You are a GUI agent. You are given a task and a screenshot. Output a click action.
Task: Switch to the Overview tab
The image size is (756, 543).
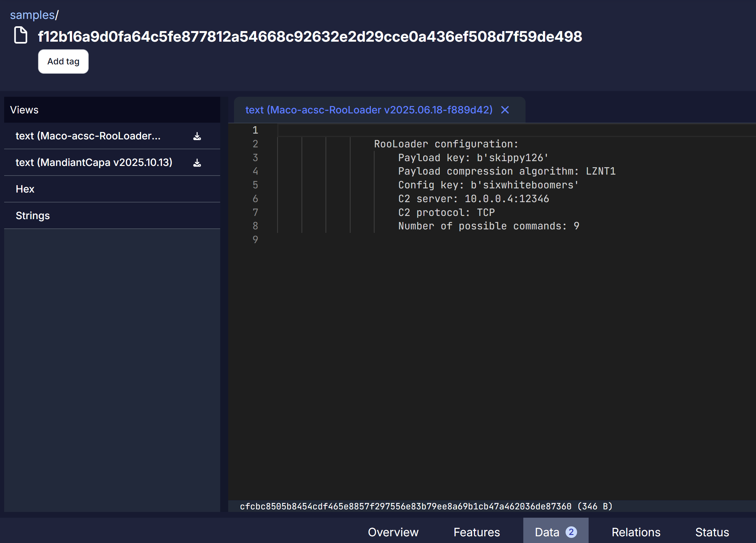[393, 532]
